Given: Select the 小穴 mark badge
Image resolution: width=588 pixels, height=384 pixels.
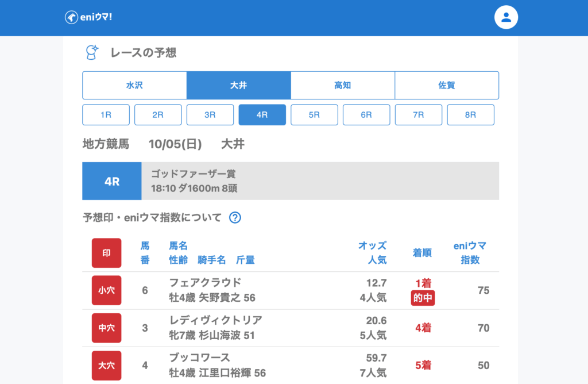Looking at the screenshot, I should [x=106, y=290].
